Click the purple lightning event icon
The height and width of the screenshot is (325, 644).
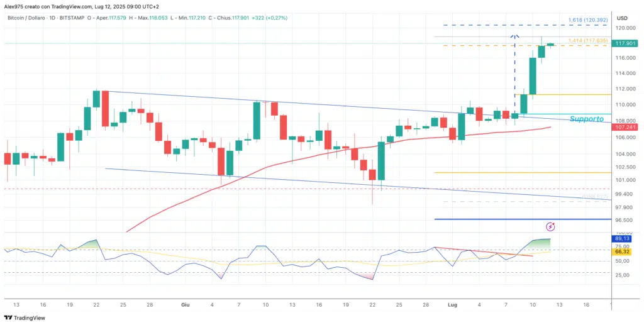[551, 226]
